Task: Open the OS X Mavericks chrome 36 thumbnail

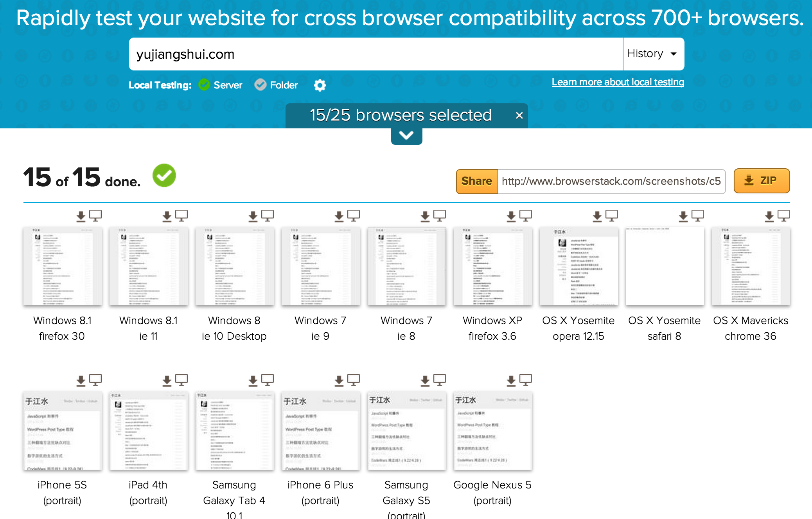Action: (x=751, y=266)
